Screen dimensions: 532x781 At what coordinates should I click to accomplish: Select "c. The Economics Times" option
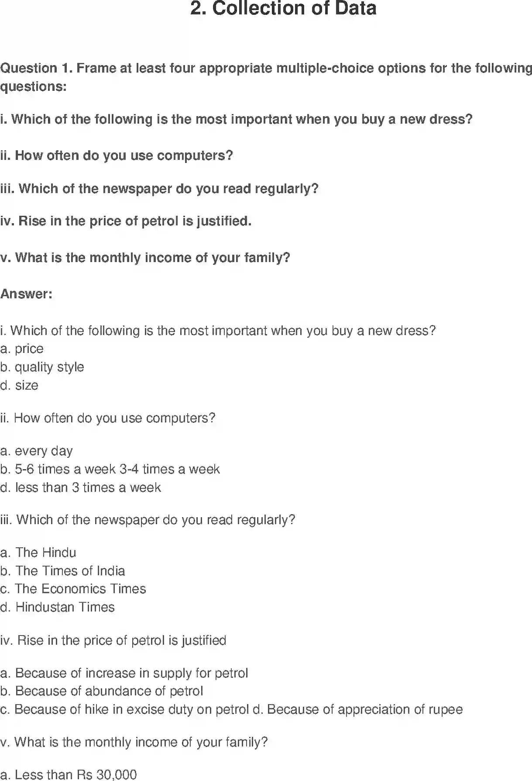pos(73,589)
